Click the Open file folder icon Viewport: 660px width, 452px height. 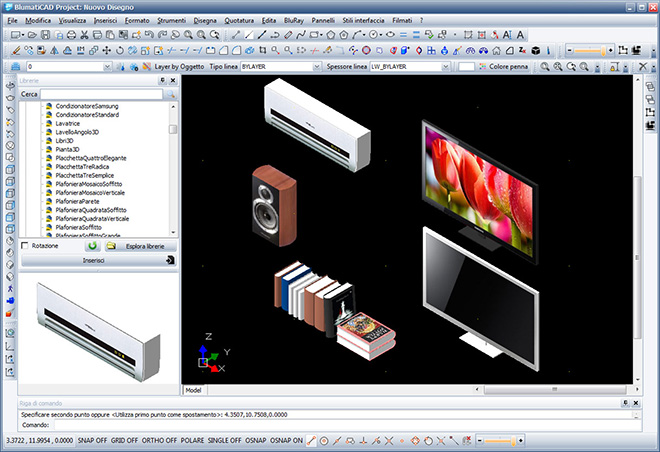[33, 35]
